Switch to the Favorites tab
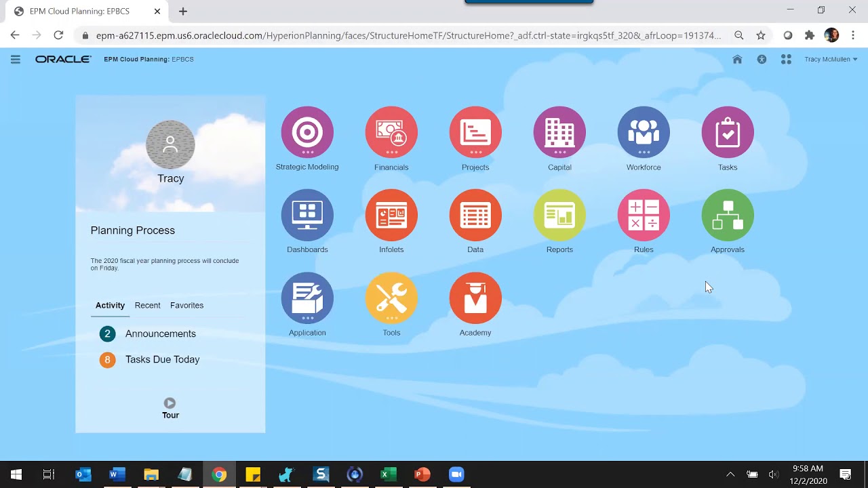868x488 pixels. [x=186, y=306]
